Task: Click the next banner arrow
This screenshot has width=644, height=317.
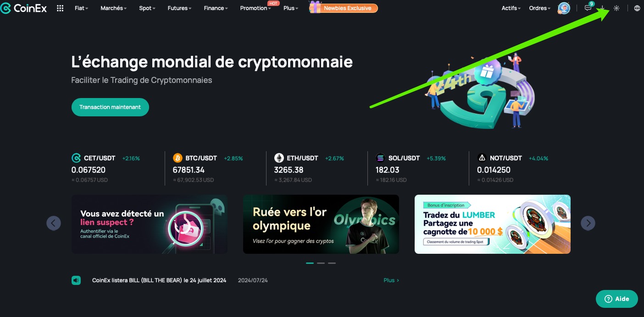Action: coord(588,223)
